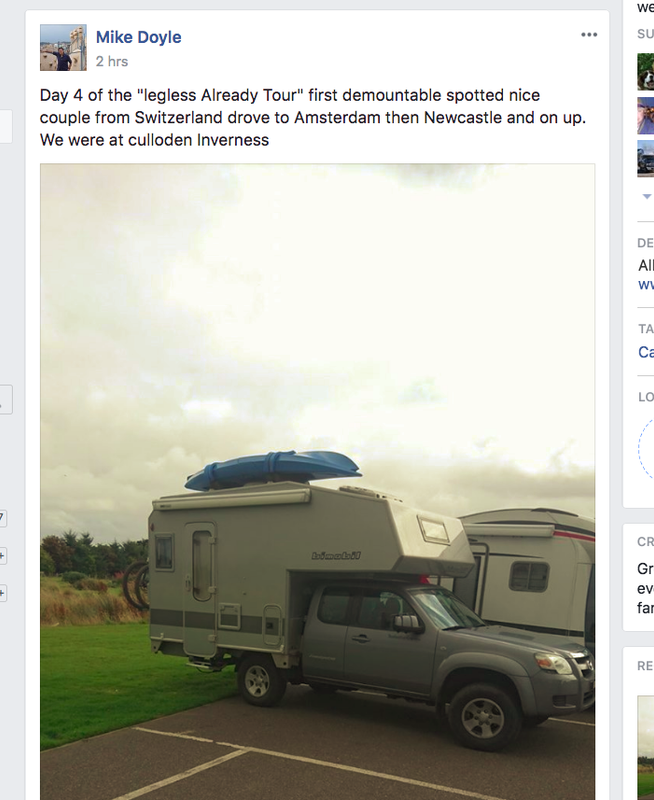This screenshot has width=654, height=800.
Task: Click Mike Doyle's profile picture
Action: (x=63, y=47)
